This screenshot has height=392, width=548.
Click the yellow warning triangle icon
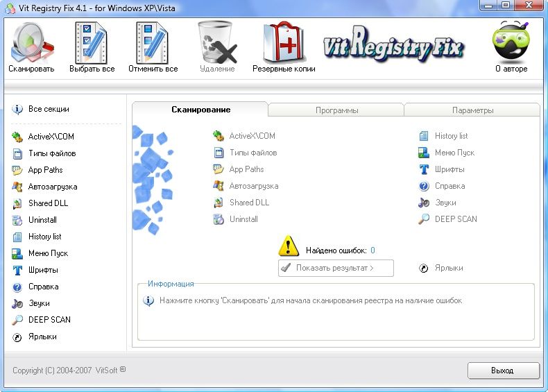pyautogui.click(x=289, y=246)
